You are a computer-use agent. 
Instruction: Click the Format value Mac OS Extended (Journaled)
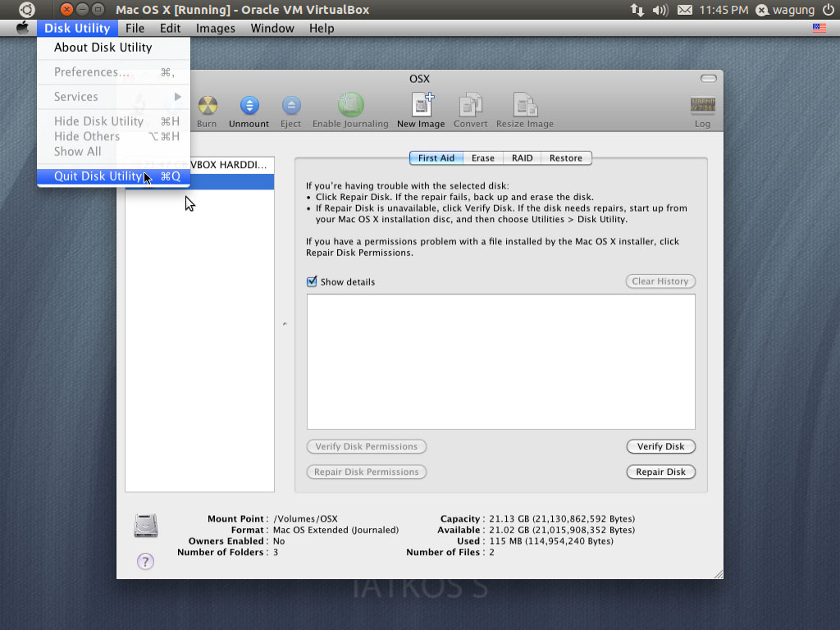coord(336,530)
